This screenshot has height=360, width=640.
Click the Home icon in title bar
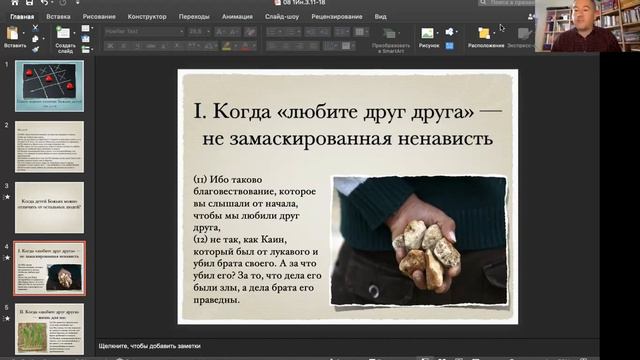[x=15, y=2]
